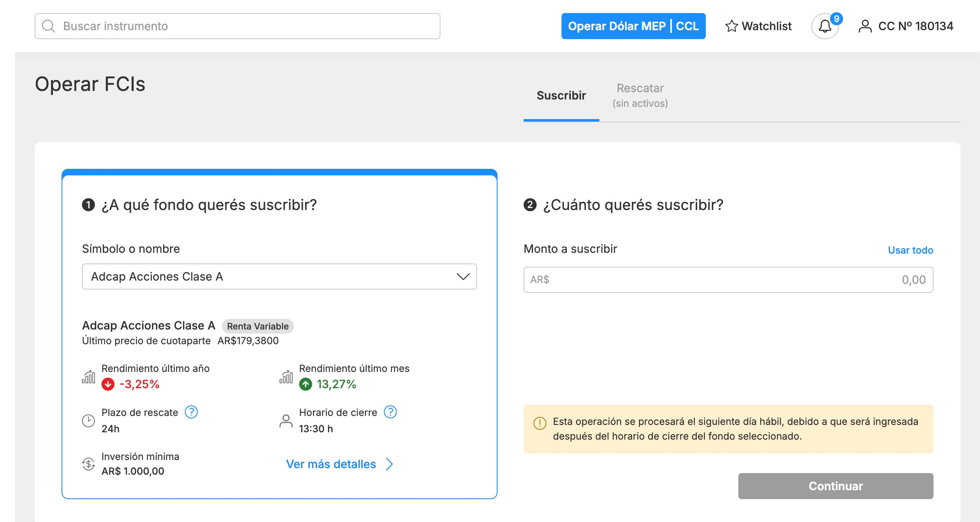This screenshot has width=980, height=522.
Task: Open account CC Nº 180134 menu
Action: point(906,26)
